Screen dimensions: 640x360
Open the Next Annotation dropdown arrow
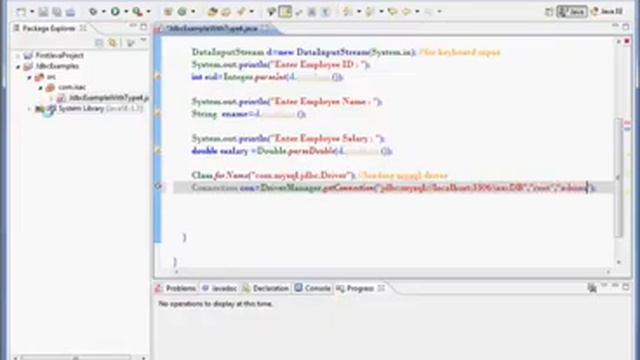(x=359, y=12)
